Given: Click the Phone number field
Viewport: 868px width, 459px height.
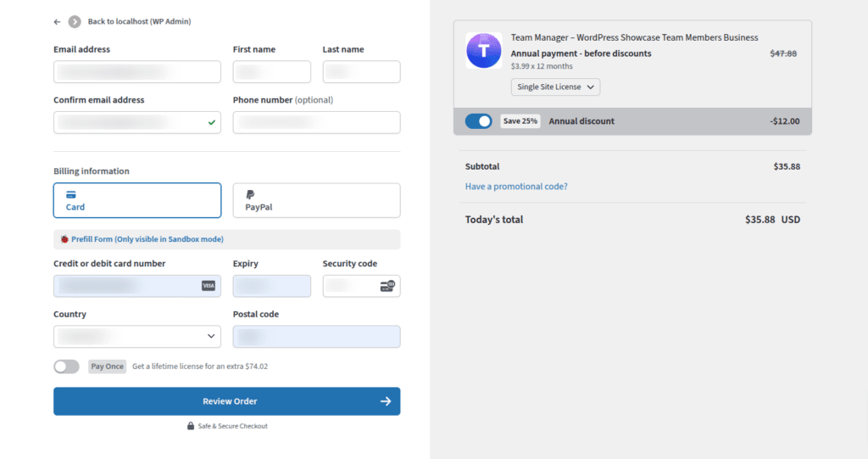Looking at the screenshot, I should coord(317,122).
